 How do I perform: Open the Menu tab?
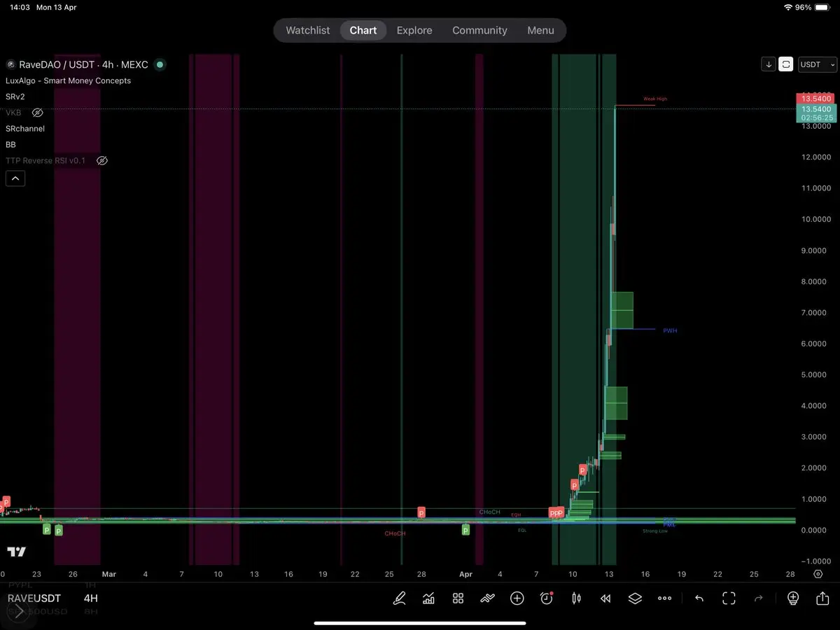tap(540, 31)
